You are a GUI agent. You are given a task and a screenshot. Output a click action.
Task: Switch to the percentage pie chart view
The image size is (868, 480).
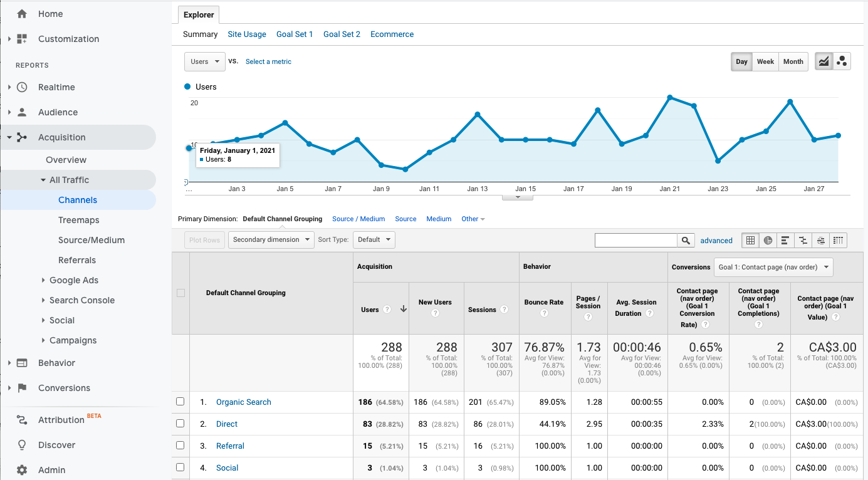coord(768,240)
